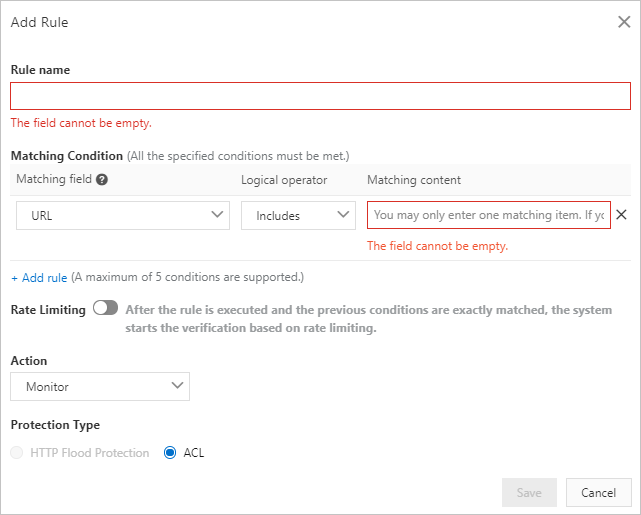641x515 pixels.
Task: Remove the URL matching condition row
Action: [x=621, y=214]
